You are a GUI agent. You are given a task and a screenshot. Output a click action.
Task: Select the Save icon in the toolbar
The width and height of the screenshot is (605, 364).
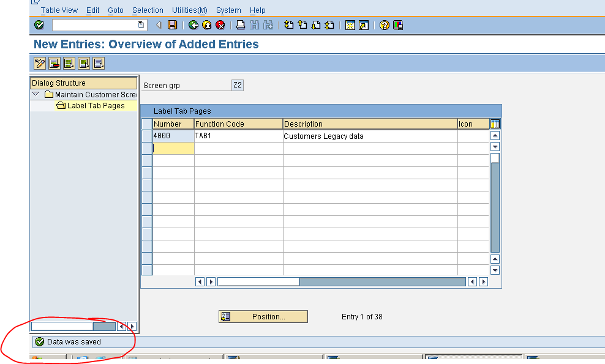(x=173, y=25)
